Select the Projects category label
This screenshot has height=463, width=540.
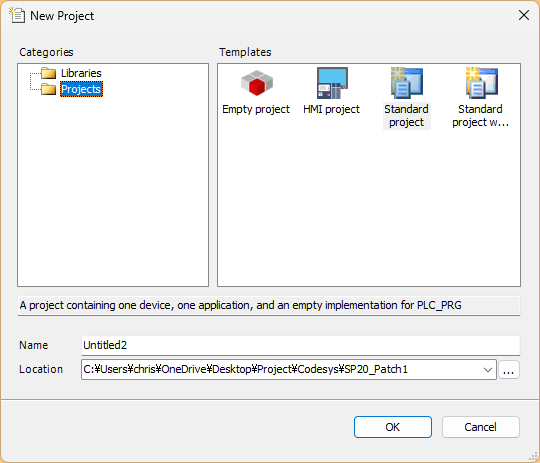(x=81, y=89)
